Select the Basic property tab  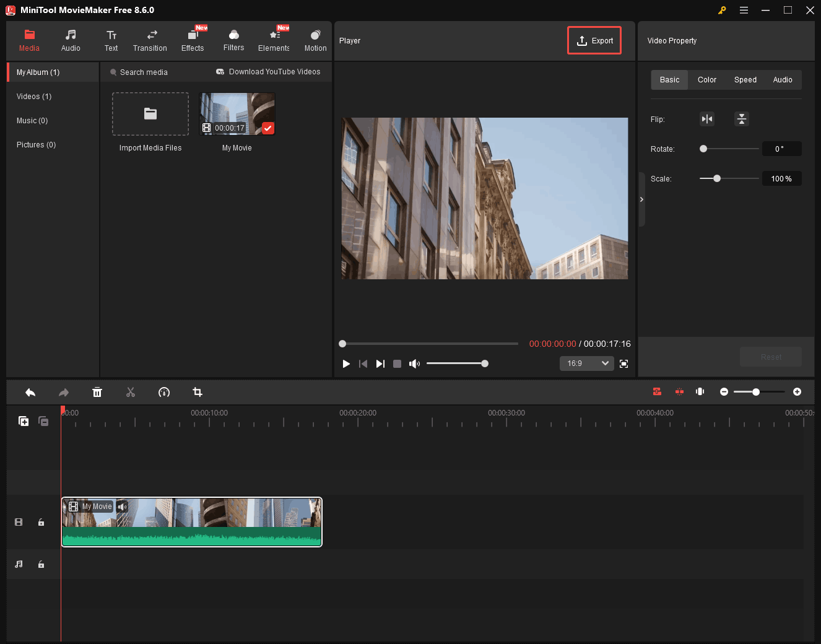pyautogui.click(x=669, y=80)
